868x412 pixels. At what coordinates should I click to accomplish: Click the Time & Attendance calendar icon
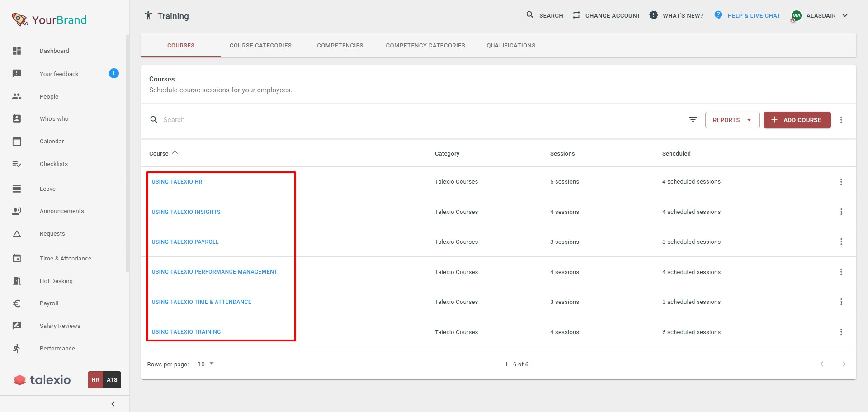[x=17, y=258]
